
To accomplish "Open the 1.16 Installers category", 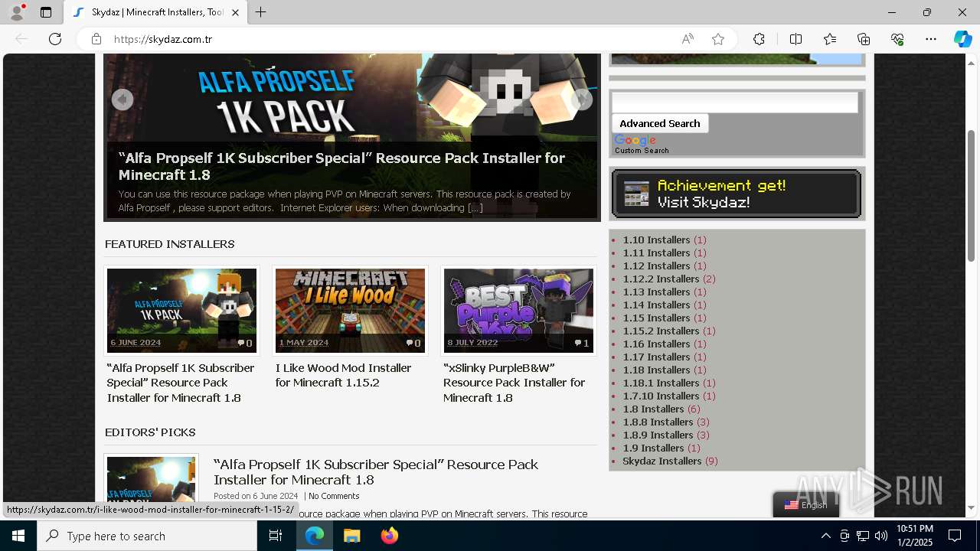I will tap(656, 344).
